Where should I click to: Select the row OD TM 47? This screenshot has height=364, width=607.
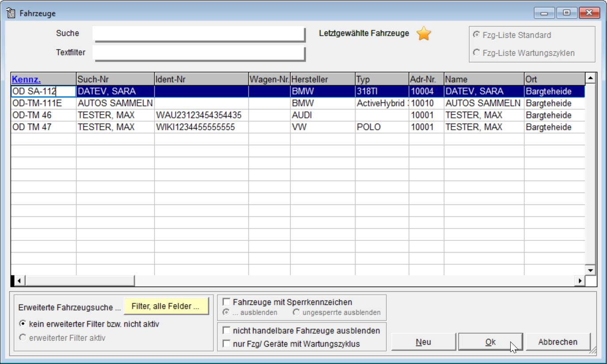[x=298, y=127]
